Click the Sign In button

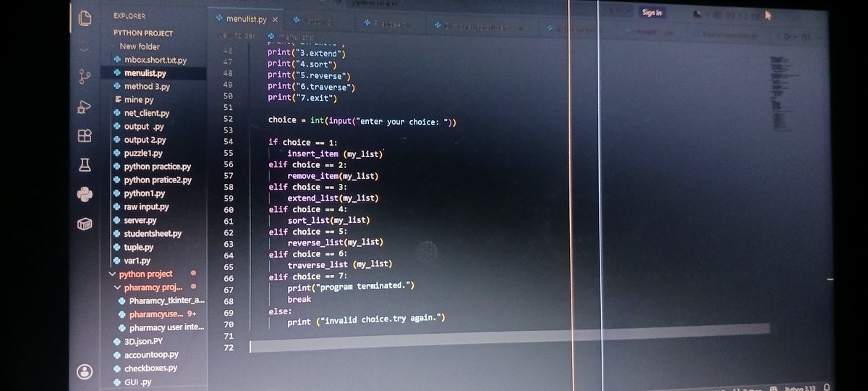652,13
